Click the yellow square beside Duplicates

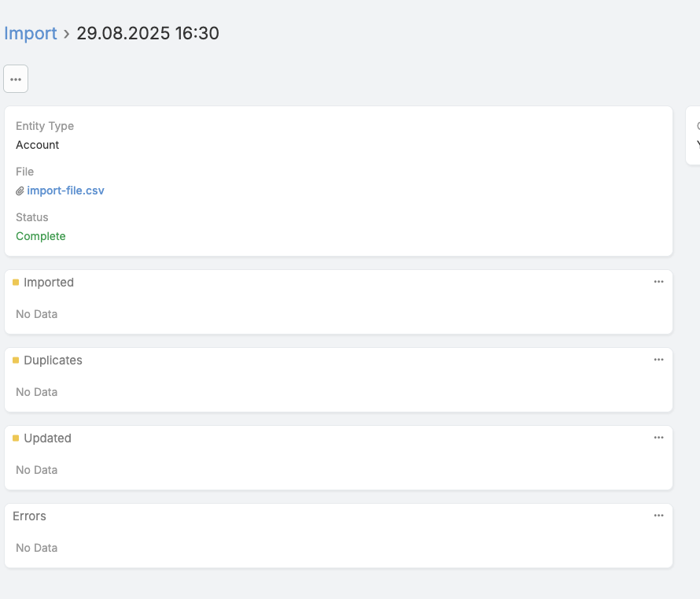coord(16,361)
